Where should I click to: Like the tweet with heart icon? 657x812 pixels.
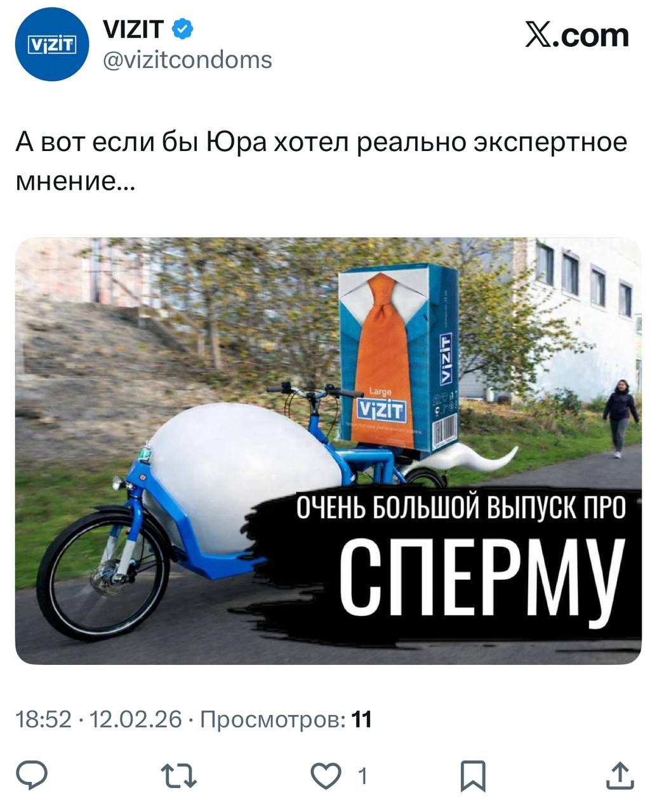(326, 775)
